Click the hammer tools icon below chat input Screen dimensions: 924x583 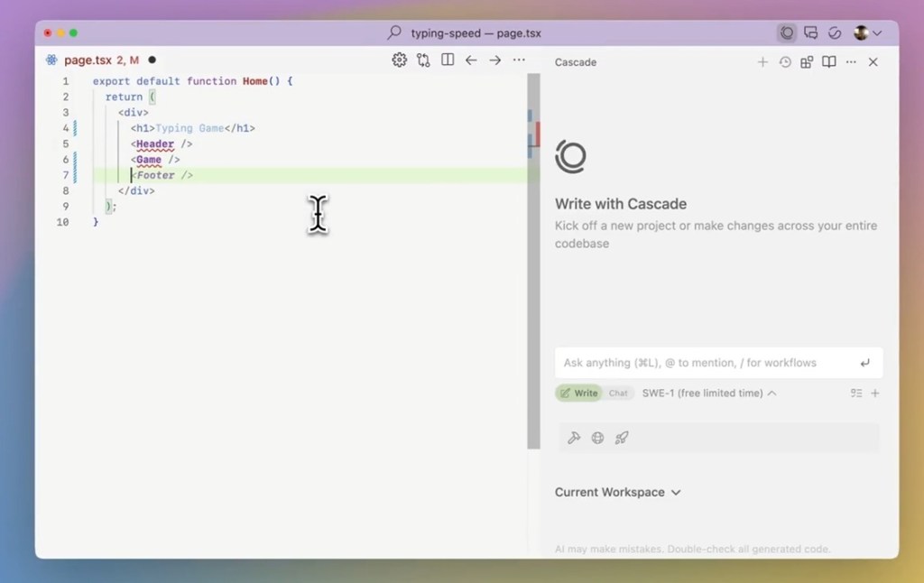pyautogui.click(x=574, y=438)
